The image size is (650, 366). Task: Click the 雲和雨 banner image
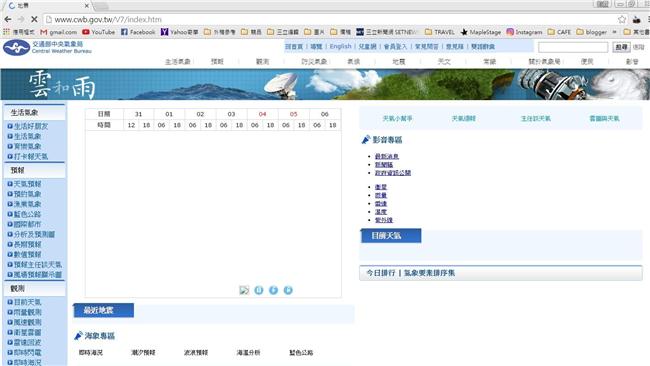click(325, 85)
